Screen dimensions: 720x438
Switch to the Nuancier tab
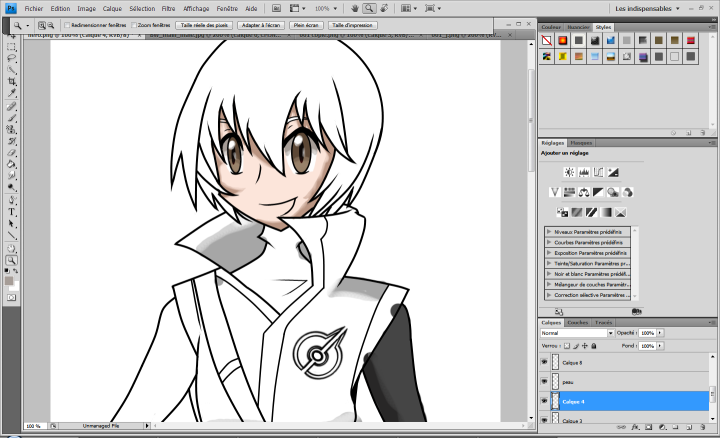[x=578, y=27]
